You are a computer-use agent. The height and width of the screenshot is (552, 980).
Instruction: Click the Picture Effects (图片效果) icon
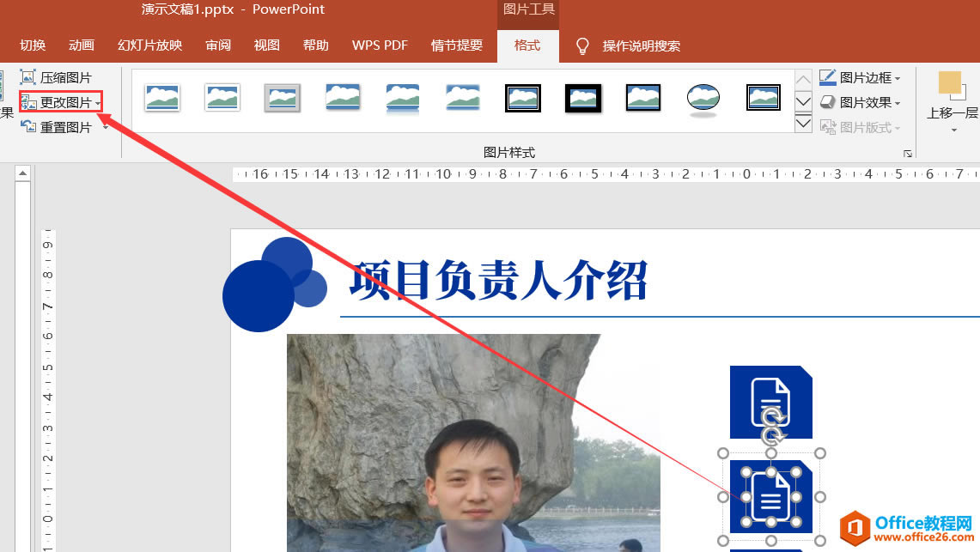(827, 102)
